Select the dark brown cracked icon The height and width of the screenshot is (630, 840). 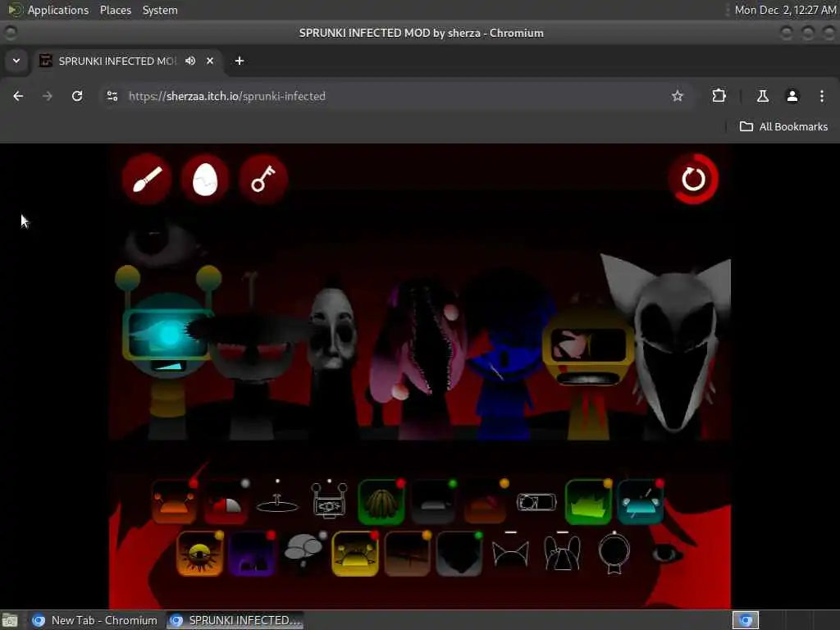pyautogui.click(x=407, y=554)
